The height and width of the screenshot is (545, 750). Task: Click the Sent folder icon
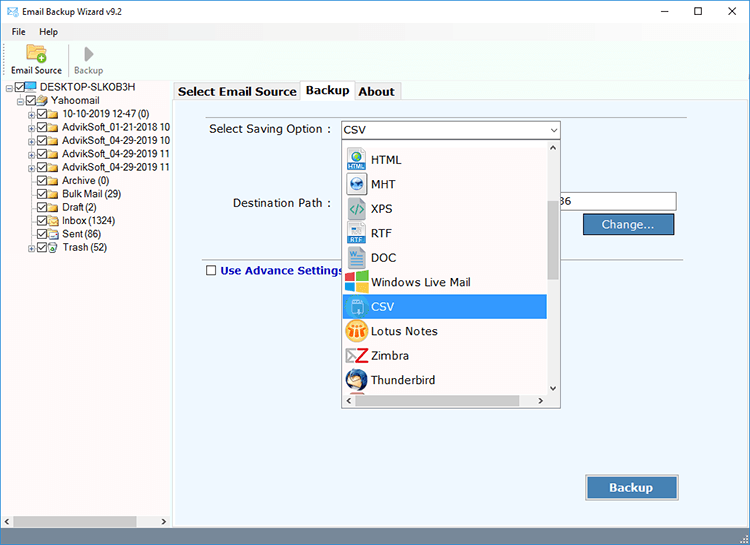pos(53,234)
